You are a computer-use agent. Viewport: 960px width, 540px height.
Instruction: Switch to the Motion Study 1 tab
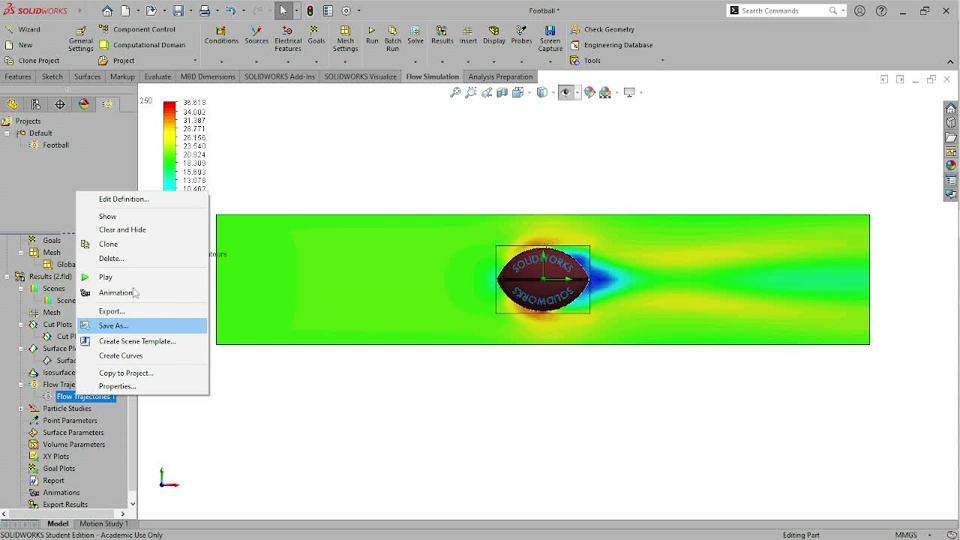click(103, 523)
